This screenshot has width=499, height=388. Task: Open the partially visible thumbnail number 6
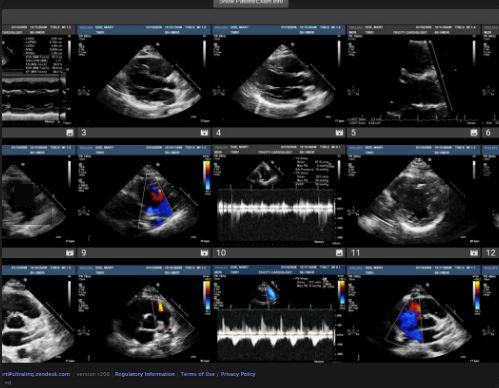point(491,76)
